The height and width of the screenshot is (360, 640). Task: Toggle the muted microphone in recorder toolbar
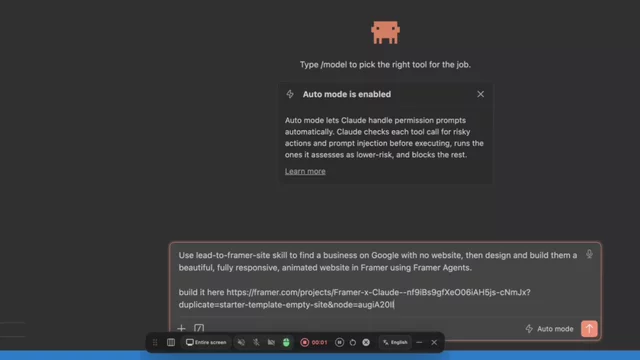point(256,342)
